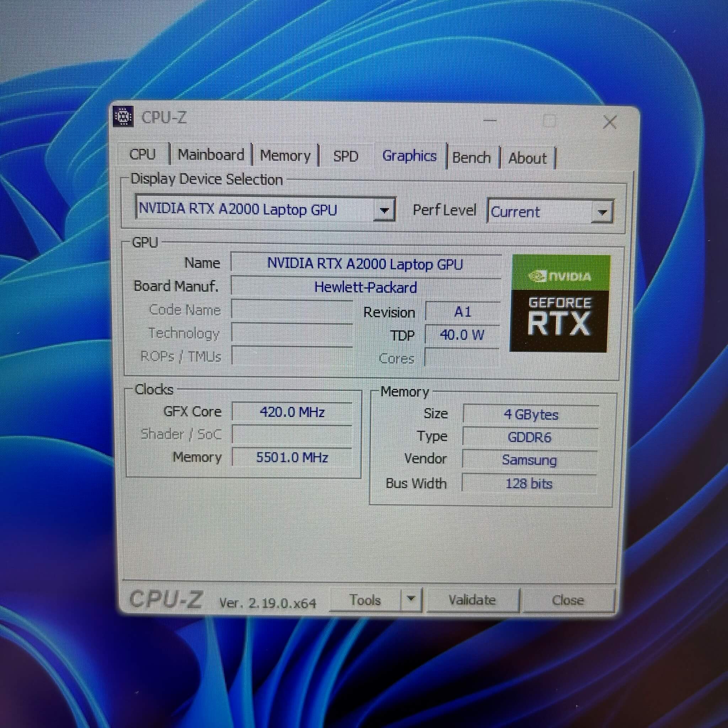Select the SPD tab

(x=346, y=156)
